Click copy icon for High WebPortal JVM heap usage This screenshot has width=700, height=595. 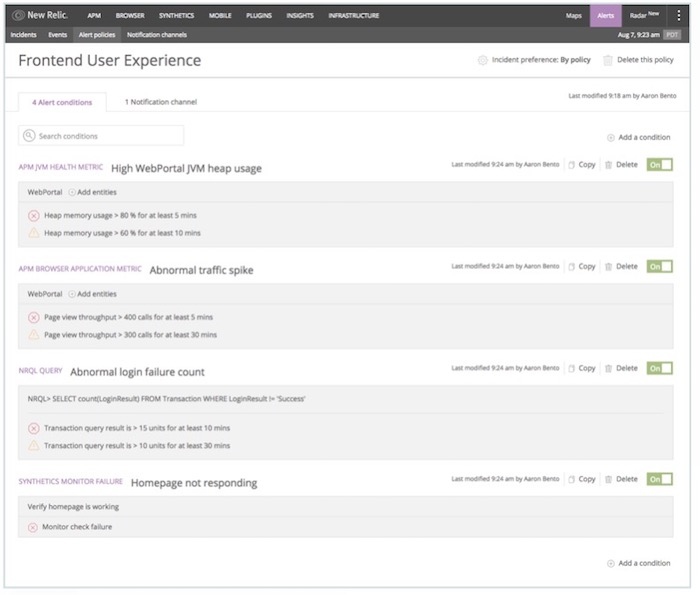point(571,165)
